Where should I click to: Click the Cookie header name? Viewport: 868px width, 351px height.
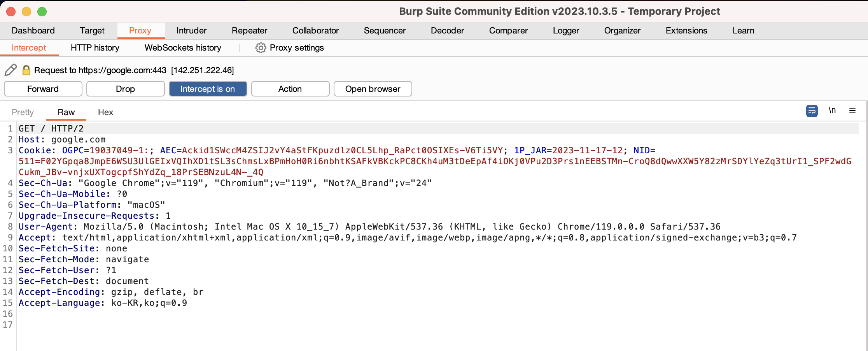coord(35,150)
